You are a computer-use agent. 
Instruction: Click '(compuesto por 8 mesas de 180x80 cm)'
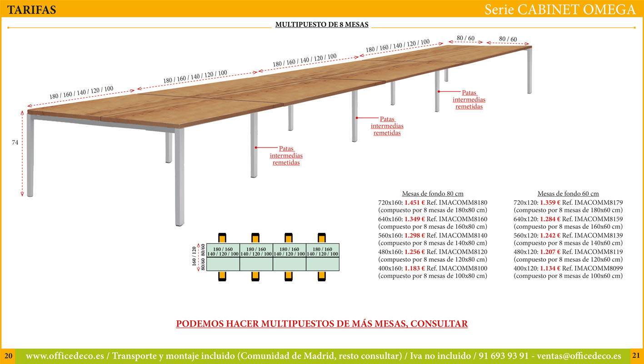coord(433,210)
